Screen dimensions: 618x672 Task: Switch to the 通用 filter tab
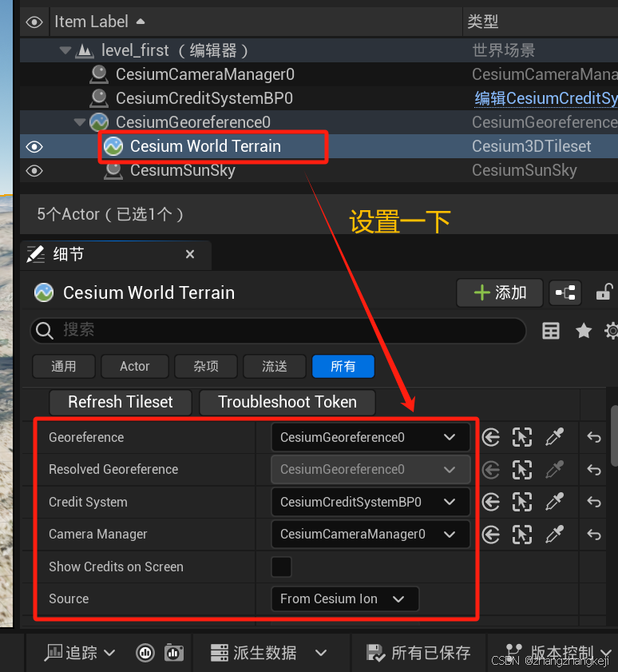(64, 367)
